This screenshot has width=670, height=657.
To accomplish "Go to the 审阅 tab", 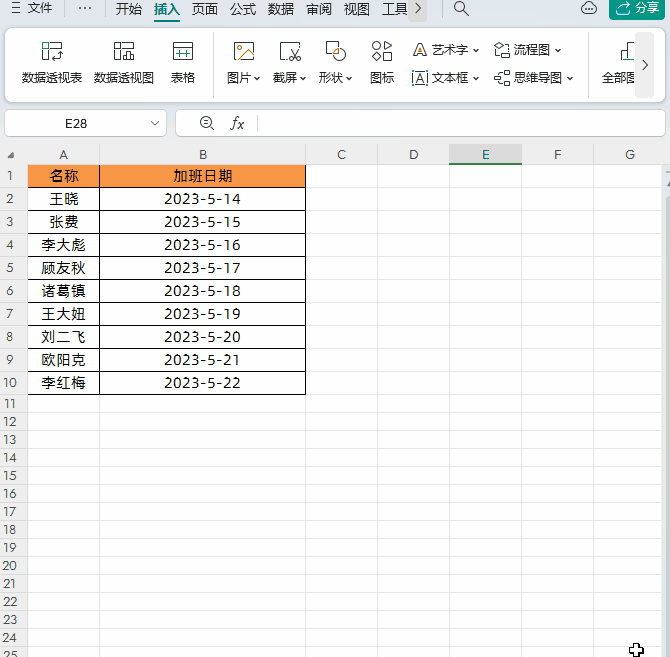I will 319,9.
